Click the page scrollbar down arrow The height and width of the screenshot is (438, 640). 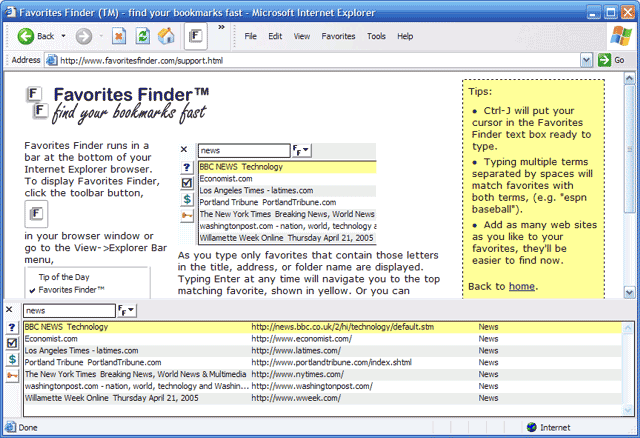(x=629, y=292)
